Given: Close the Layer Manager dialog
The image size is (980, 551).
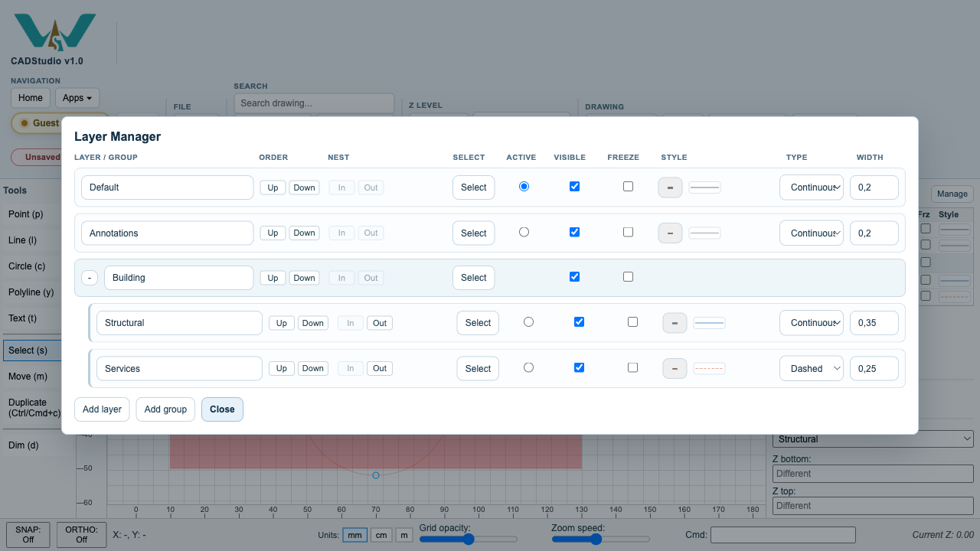Looking at the screenshot, I should pyautogui.click(x=222, y=409).
